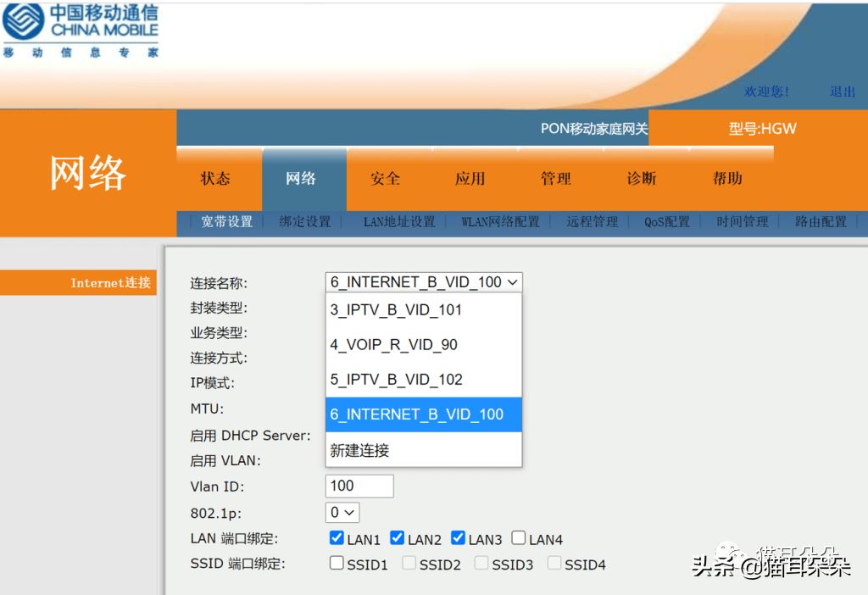Tick the SSID1 checkbox
This screenshot has height=595, width=868.
point(337,564)
